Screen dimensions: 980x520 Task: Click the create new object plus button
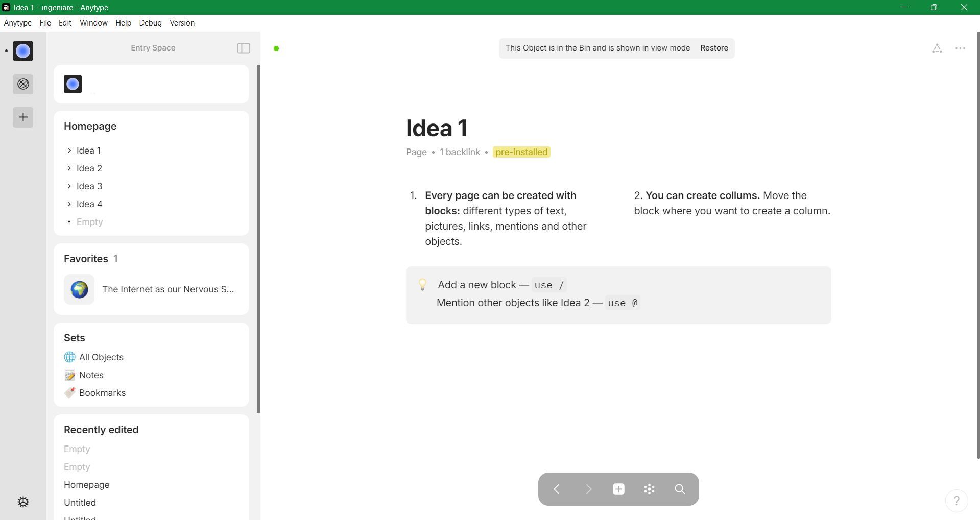click(618, 489)
